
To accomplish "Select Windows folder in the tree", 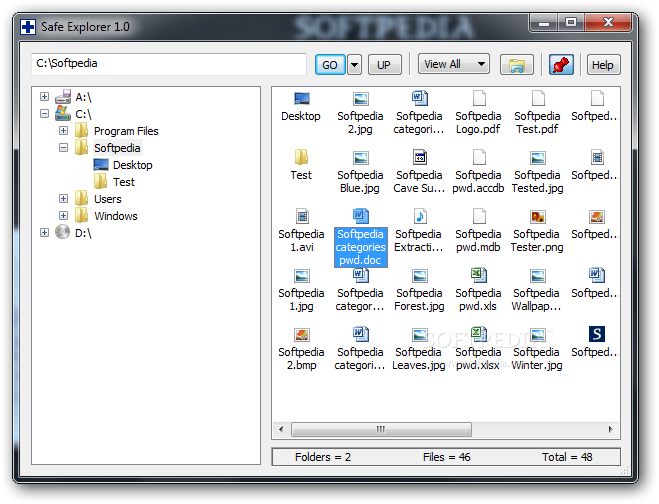I will coord(116,216).
